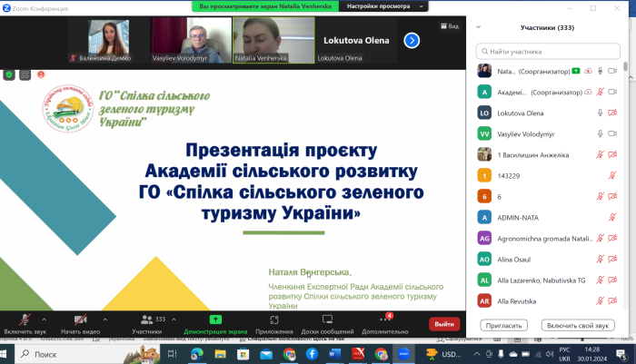The height and width of the screenshot is (364, 636).
Task: Click the Дополнительно more options icon
Action: tap(384, 320)
